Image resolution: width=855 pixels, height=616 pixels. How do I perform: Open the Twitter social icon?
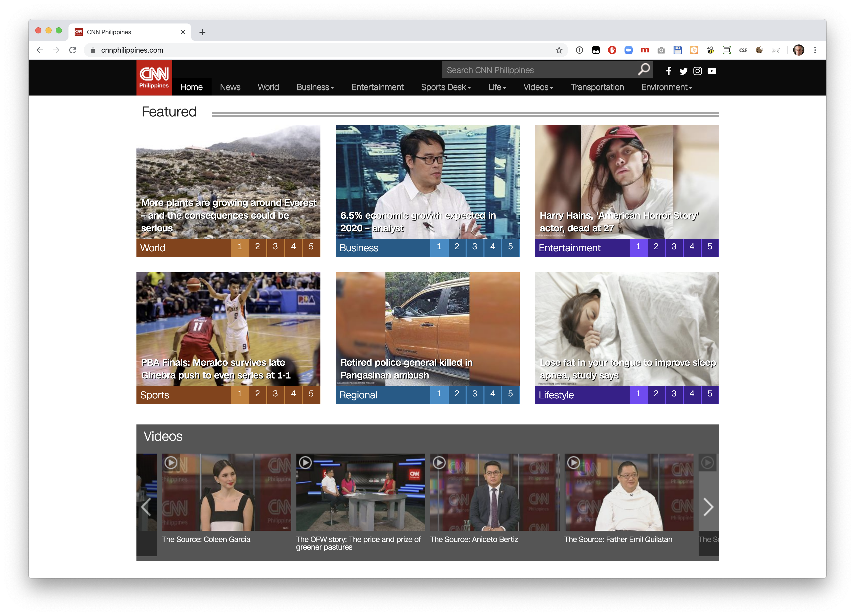click(683, 71)
